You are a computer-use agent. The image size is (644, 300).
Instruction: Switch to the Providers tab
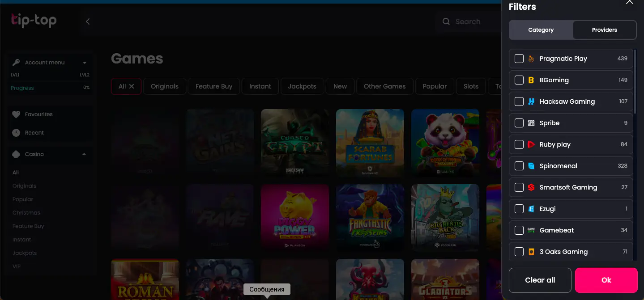[x=605, y=30]
